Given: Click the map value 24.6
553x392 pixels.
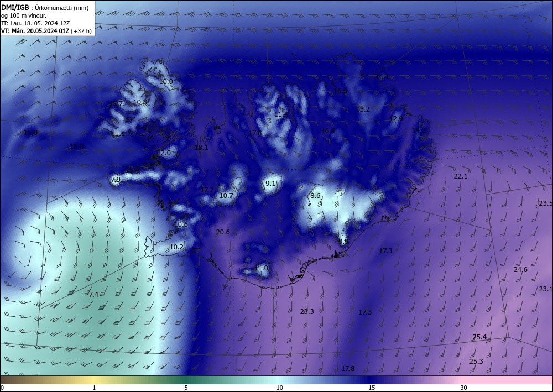Looking at the screenshot, I should click(520, 270).
